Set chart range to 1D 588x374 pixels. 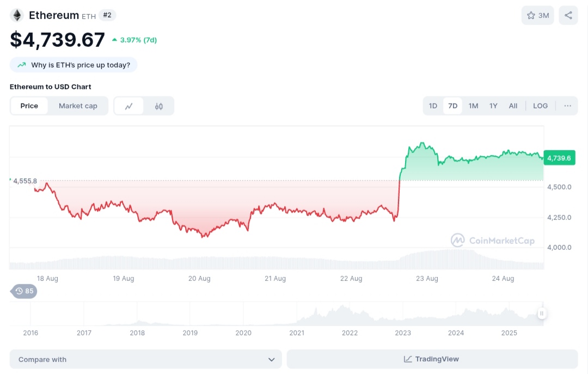[433, 106]
